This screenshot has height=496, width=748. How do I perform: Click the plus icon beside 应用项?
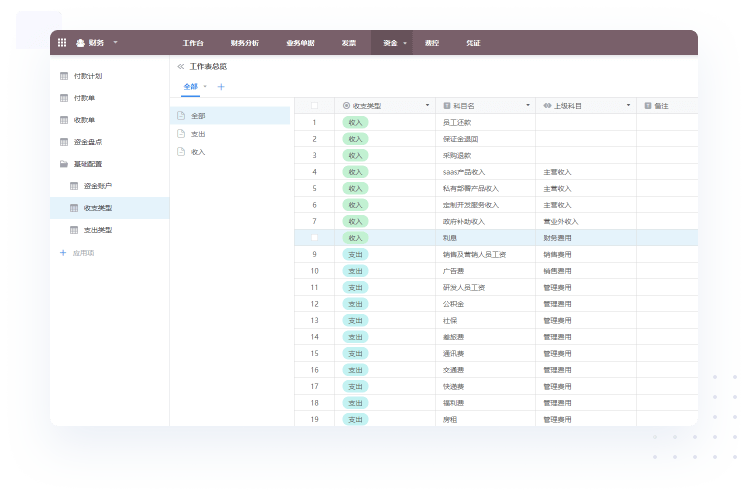[x=63, y=253]
